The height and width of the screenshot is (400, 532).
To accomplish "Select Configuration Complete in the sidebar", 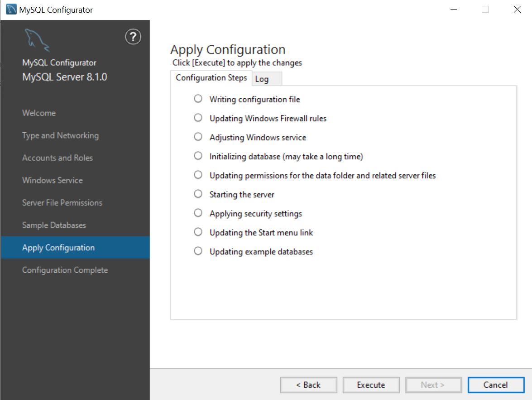I will [65, 270].
